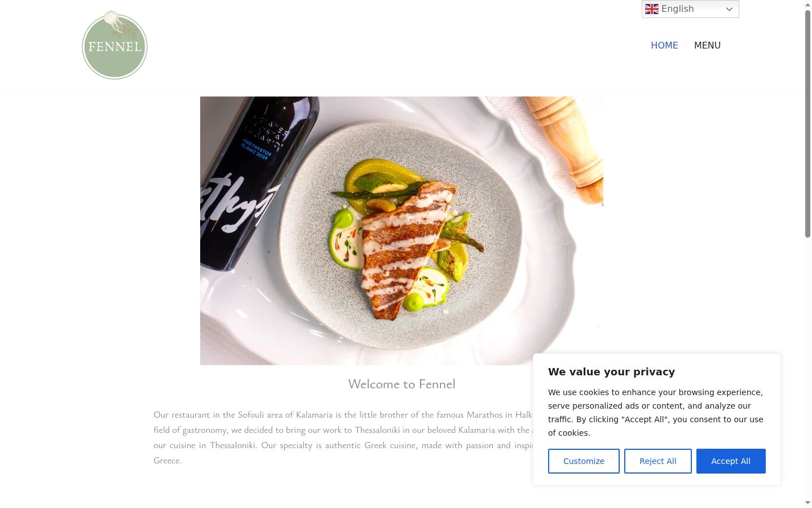Click the cookie consent description text
Screen dimensions: 812x508
(x=656, y=413)
